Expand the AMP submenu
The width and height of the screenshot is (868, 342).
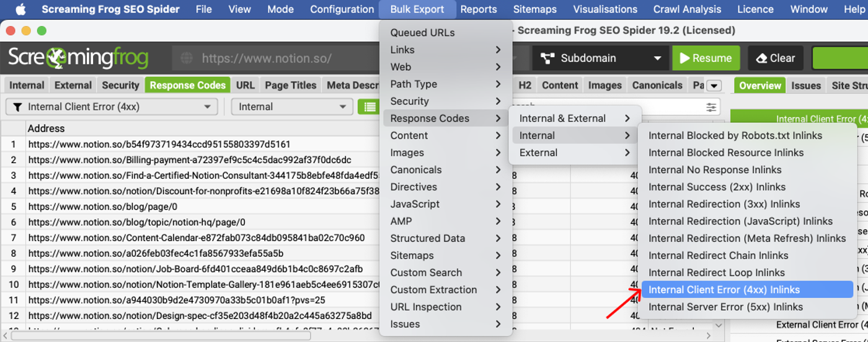446,221
